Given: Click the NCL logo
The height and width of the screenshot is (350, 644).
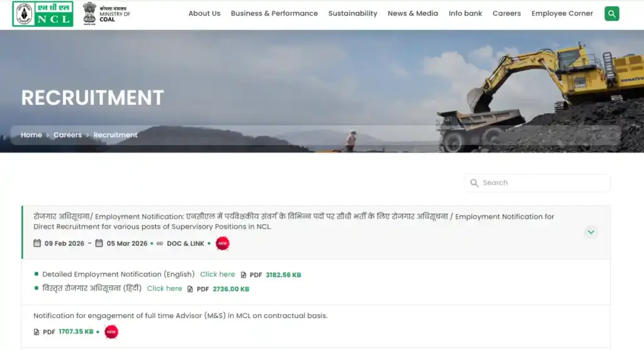Looking at the screenshot, I should [43, 14].
